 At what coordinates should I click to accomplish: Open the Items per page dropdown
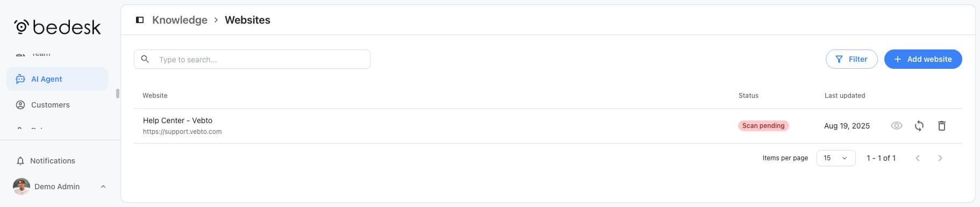click(836, 158)
